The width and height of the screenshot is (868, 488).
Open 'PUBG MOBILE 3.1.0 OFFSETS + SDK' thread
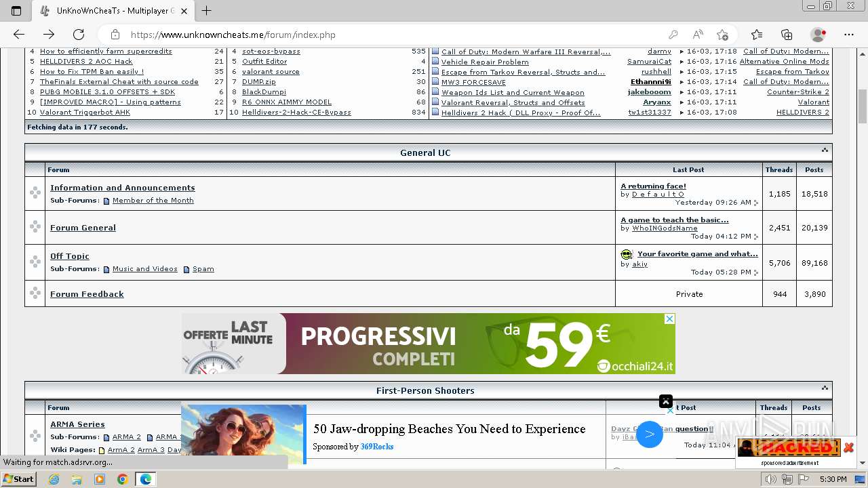107,92
